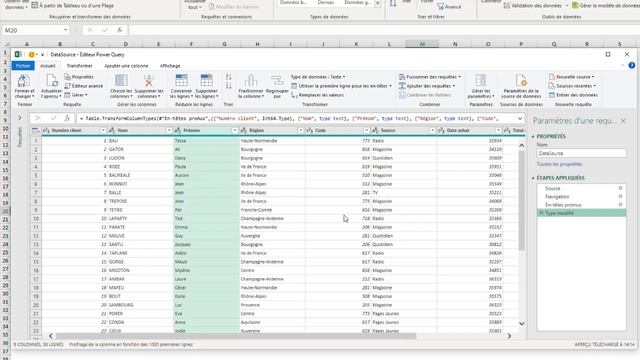Click the Actualiser l'aperçu icon
Viewport: 640px width, 360px height.
[51, 81]
